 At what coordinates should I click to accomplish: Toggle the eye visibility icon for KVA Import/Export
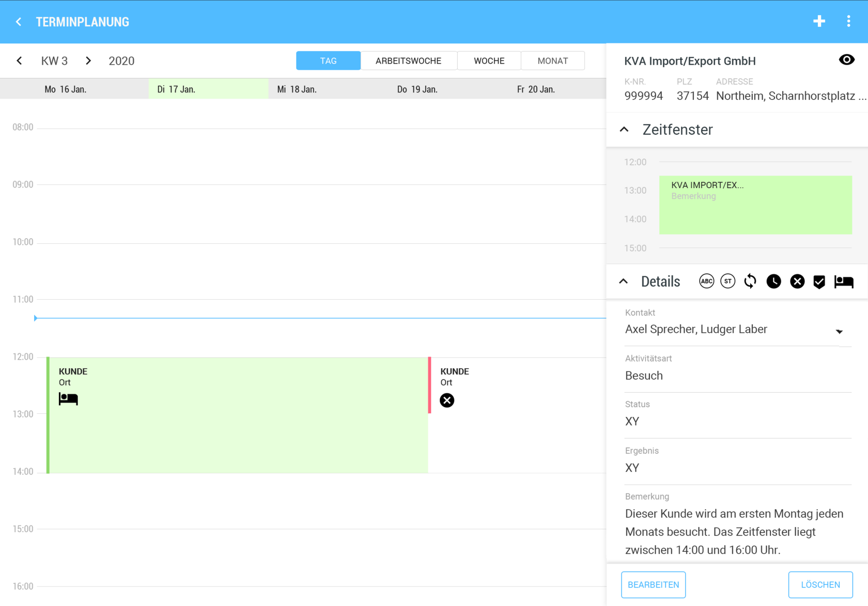(x=847, y=60)
